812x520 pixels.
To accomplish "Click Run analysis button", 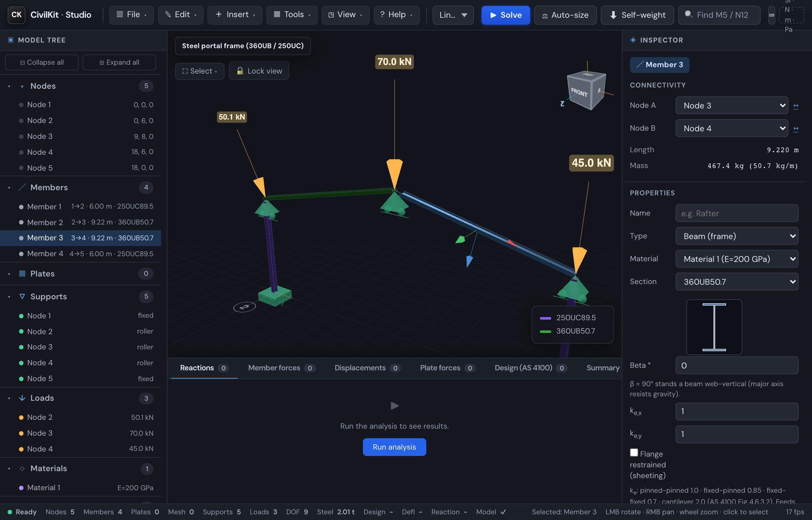I will [394, 447].
